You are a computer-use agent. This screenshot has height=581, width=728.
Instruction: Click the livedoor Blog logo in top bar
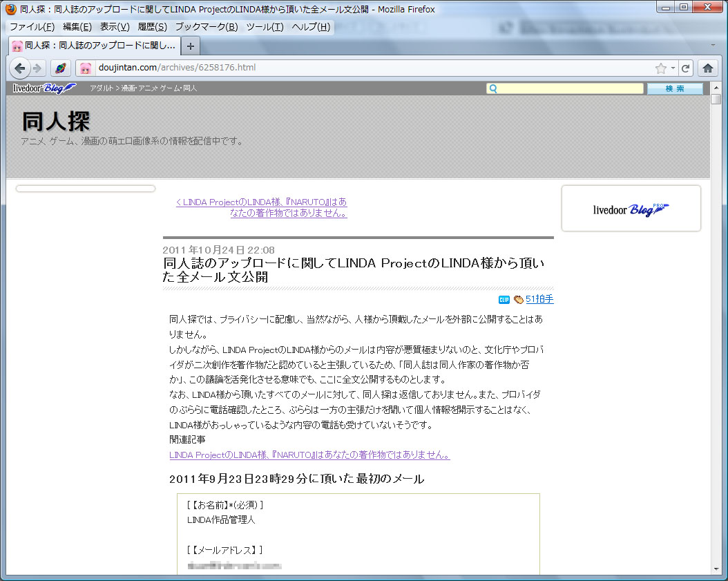pos(44,88)
